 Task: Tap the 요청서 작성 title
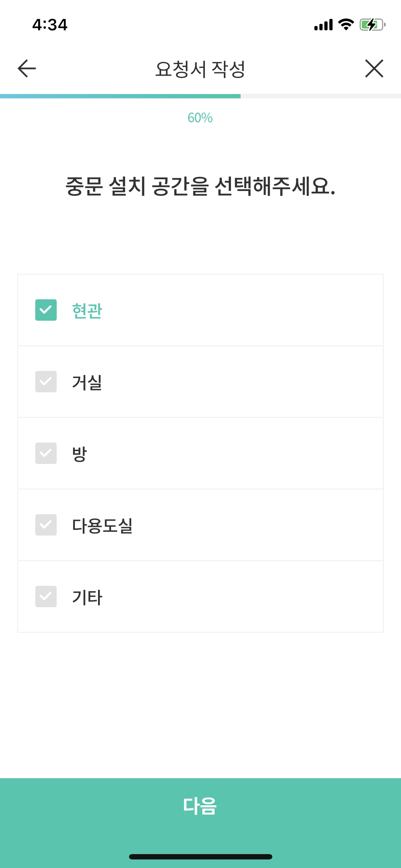(200, 68)
